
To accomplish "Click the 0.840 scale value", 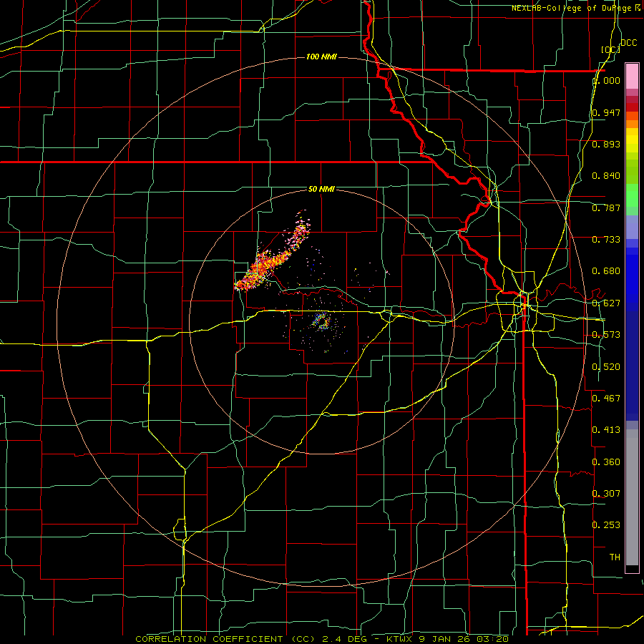I will (606, 176).
